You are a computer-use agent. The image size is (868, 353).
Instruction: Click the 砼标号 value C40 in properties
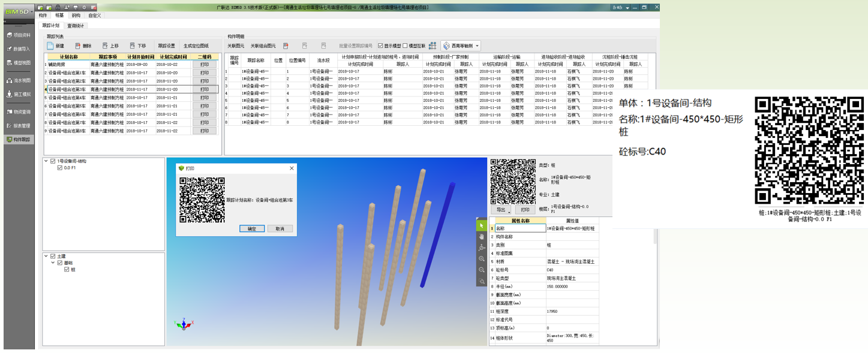point(572,270)
